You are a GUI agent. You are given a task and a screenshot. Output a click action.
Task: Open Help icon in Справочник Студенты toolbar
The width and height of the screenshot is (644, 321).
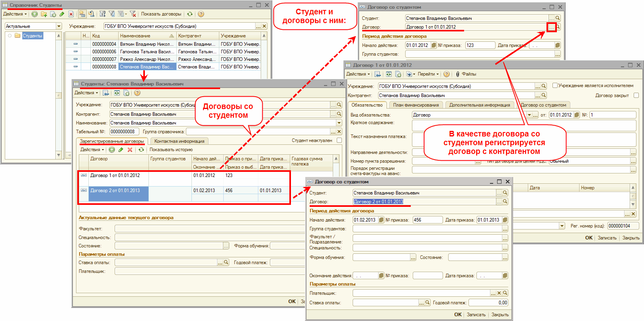tap(201, 14)
